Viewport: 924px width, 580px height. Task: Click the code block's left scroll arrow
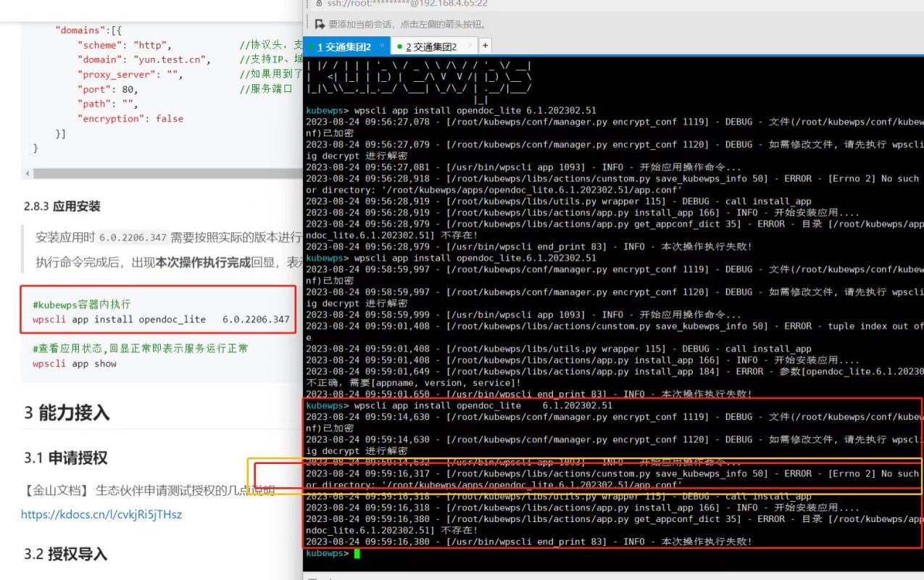point(28,174)
